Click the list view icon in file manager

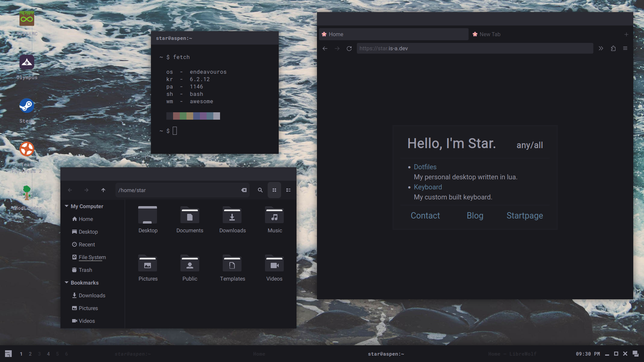pos(288,190)
